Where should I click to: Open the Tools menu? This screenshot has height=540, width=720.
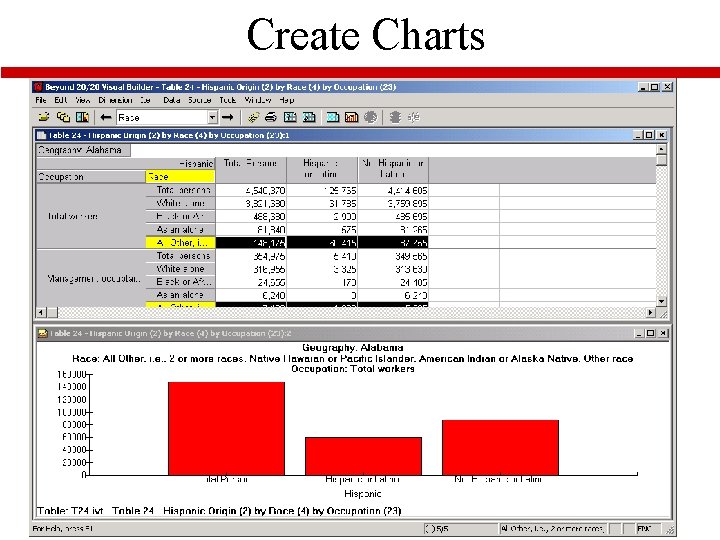[x=227, y=100]
